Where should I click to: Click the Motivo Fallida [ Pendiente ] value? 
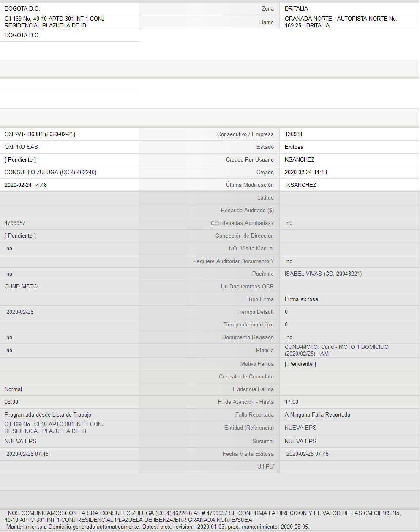[x=300, y=364]
